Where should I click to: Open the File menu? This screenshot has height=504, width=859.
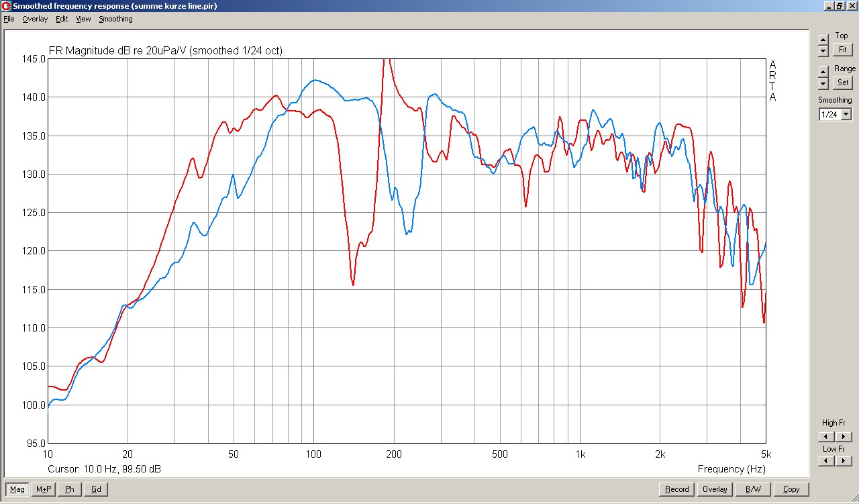click(x=9, y=19)
